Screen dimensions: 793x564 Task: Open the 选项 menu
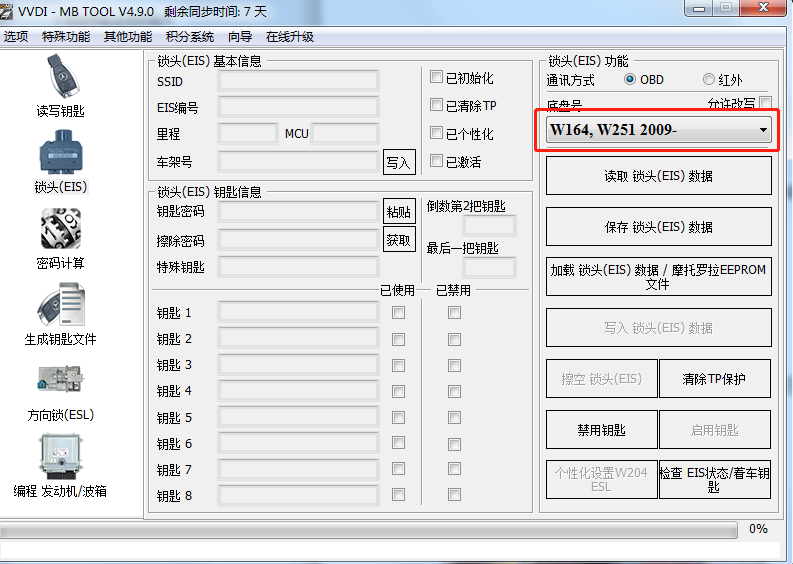(16, 37)
